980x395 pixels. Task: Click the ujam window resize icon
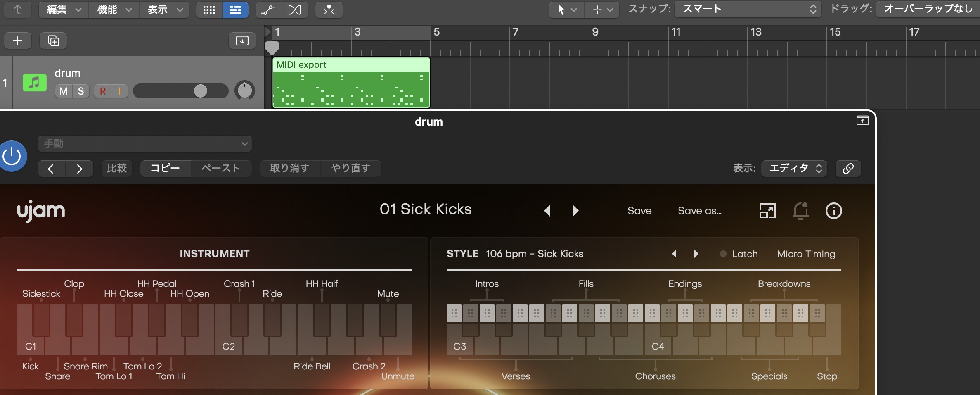767,211
